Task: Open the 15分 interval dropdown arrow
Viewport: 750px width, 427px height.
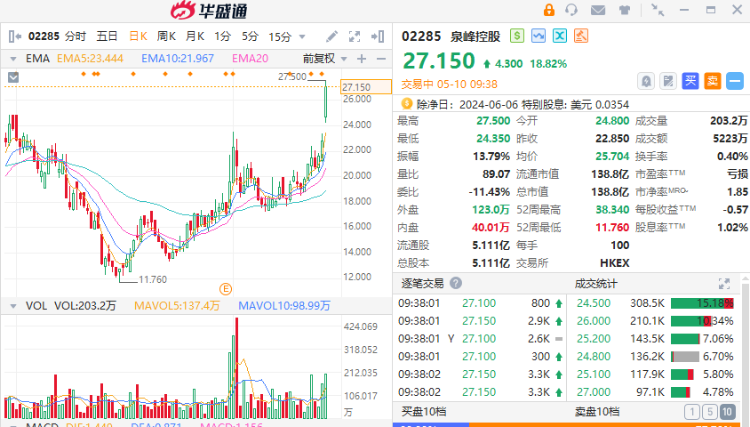Action: click(x=302, y=37)
